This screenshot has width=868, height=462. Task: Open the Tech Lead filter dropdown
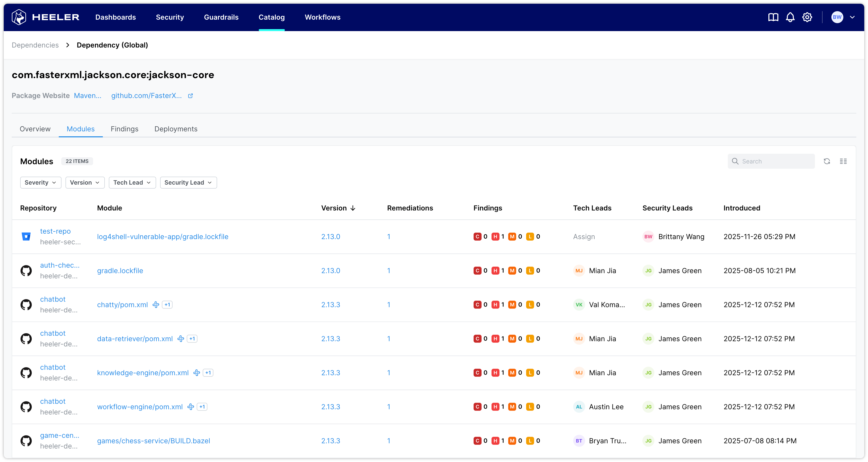(x=132, y=183)
